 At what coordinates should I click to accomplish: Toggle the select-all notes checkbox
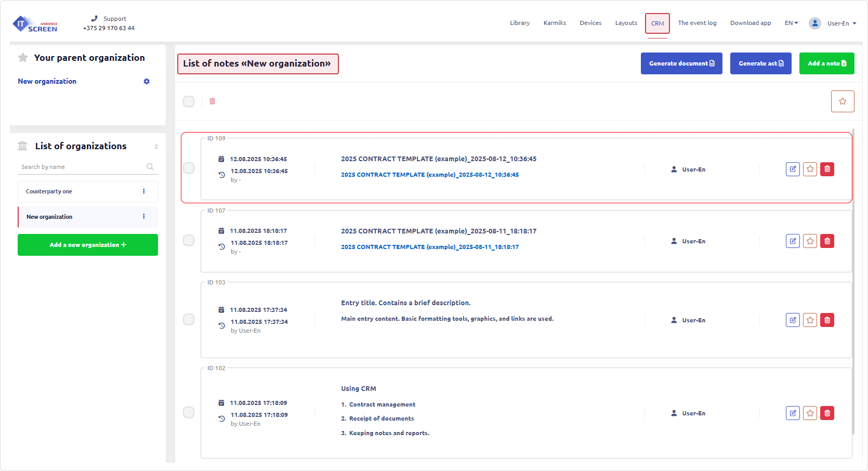tap(189, 101)
